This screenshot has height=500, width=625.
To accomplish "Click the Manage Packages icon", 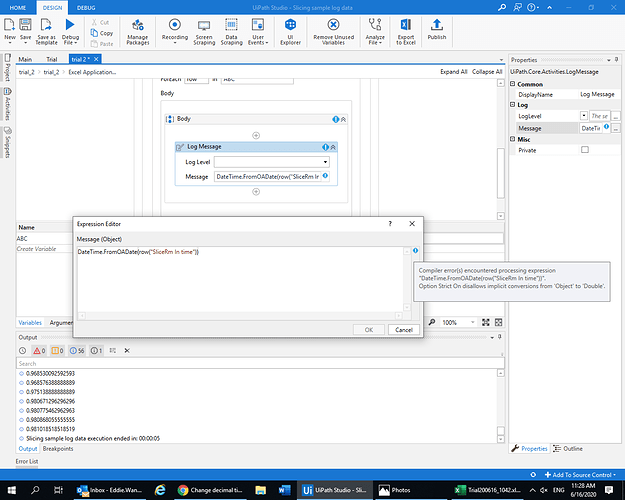I will [x=138, y=26].
